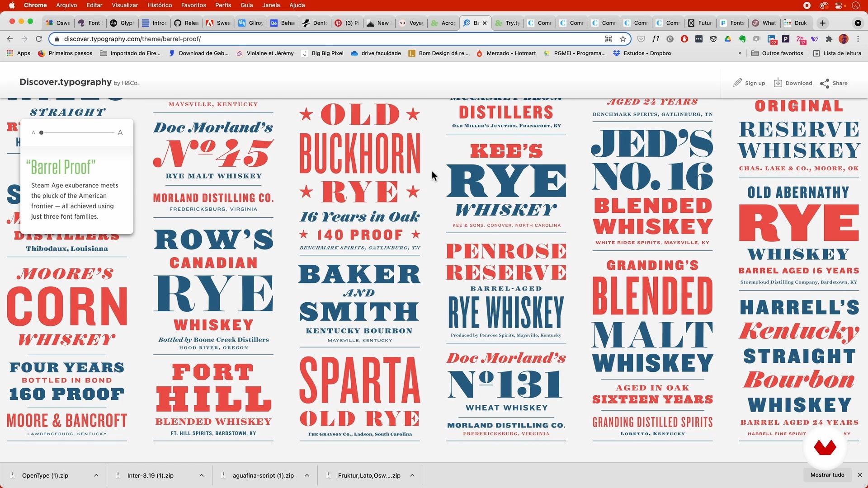Click the large A on the size slider
The width and height of the screenshot is (868, 488).
[120, 132]
